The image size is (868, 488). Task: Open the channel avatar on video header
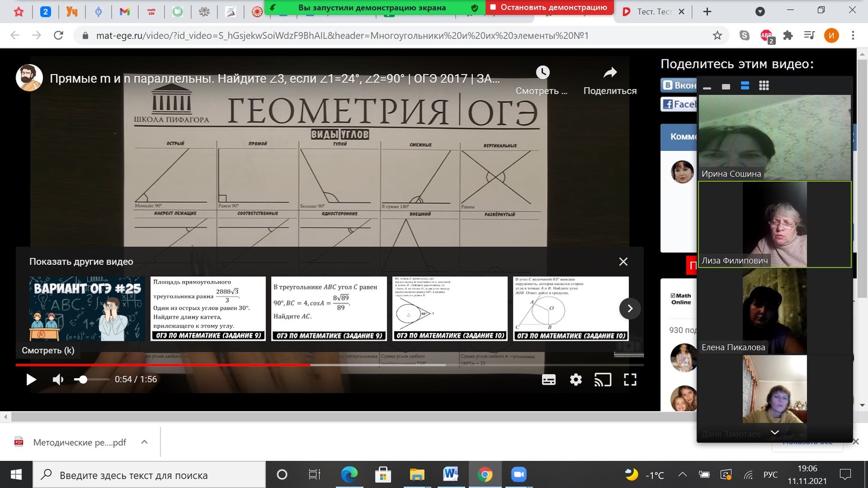29,78
